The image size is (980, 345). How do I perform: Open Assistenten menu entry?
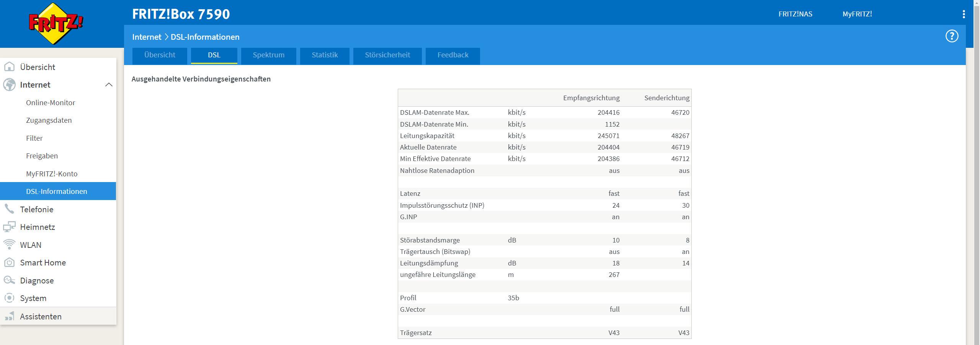click(41, 316)
